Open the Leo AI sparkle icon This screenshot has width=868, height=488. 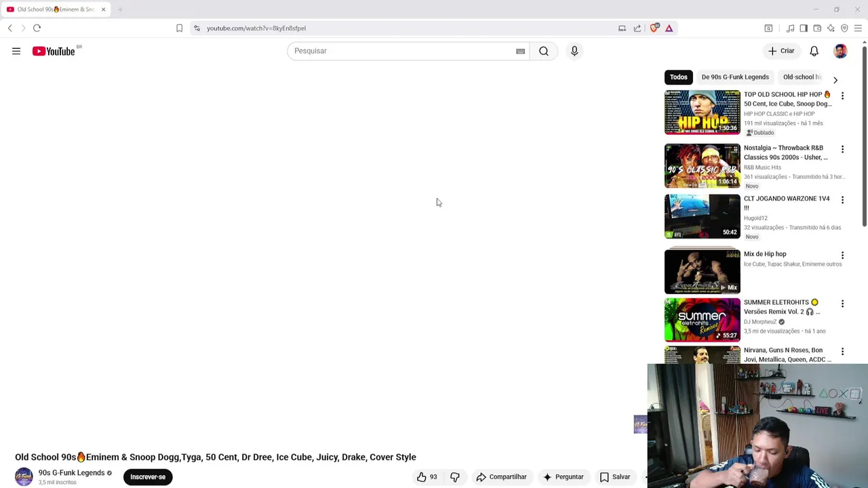pyautogui.click(x=831, y=28)
